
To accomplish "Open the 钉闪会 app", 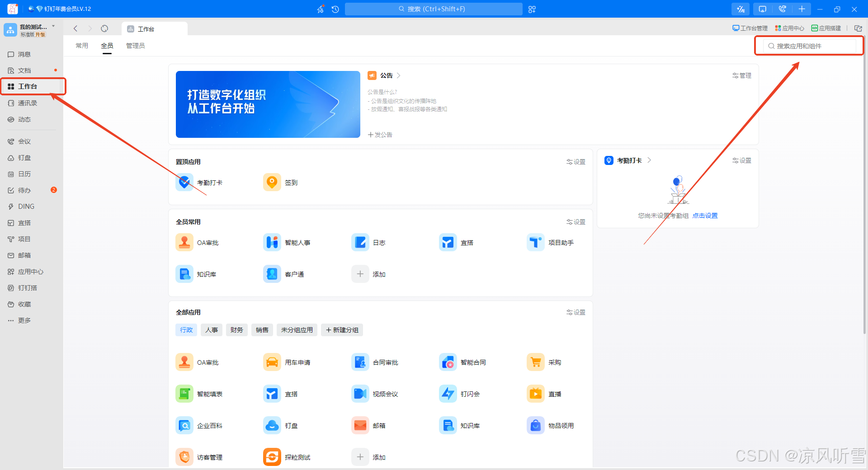I will click(x=459, y=394).
